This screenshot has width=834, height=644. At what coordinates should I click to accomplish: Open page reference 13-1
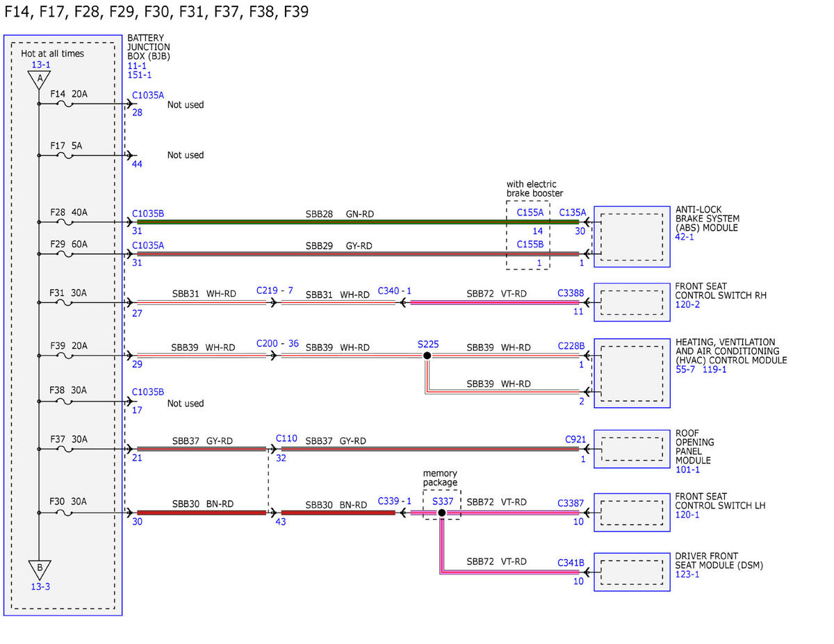pos(41,65)
